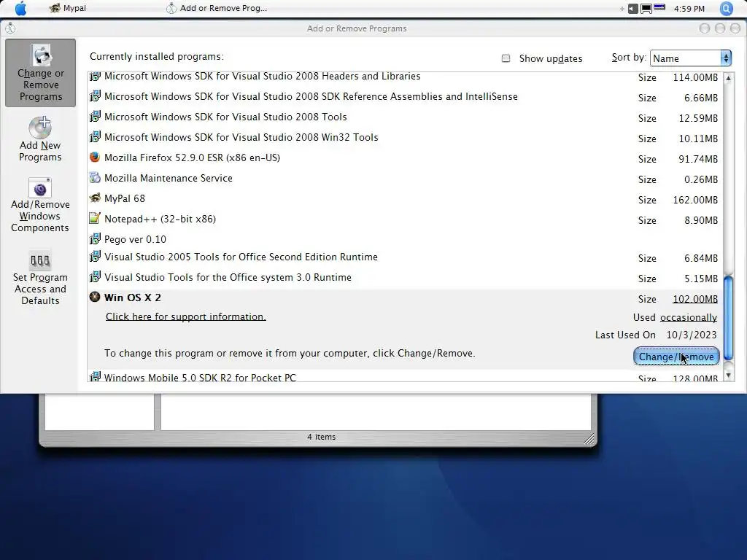
Task: Click the scrollbar up arrow
Action: click(729, 77)
